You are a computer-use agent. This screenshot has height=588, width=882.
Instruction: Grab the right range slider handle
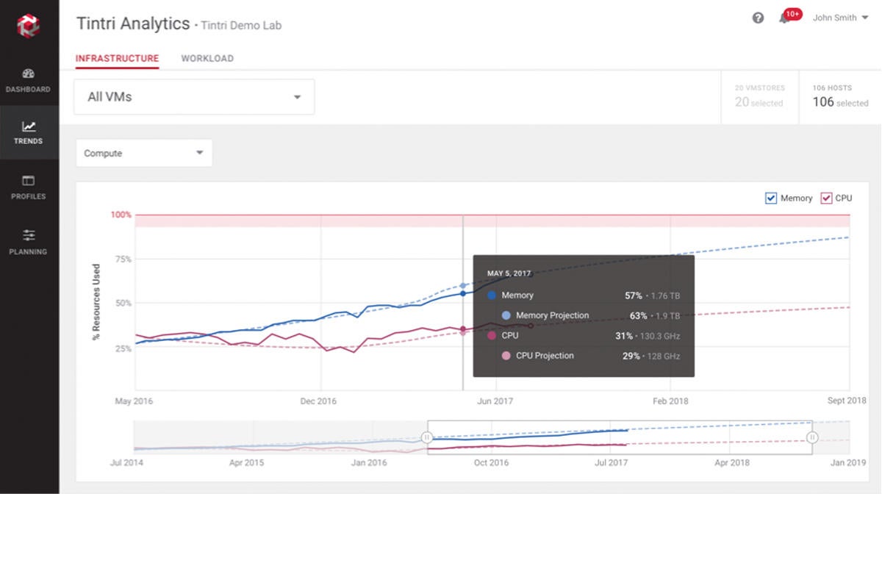pos(812,437)
